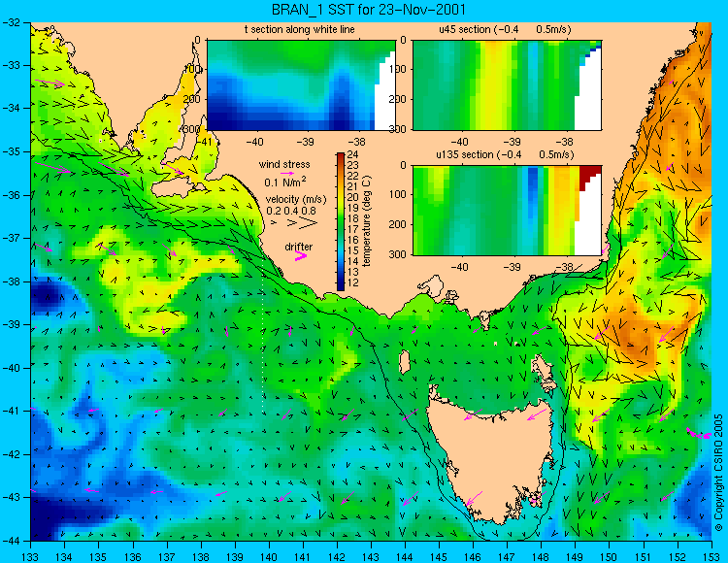Click label 't section along white line'
This screenshot has width=728, height=563.
tap(300, 29)
